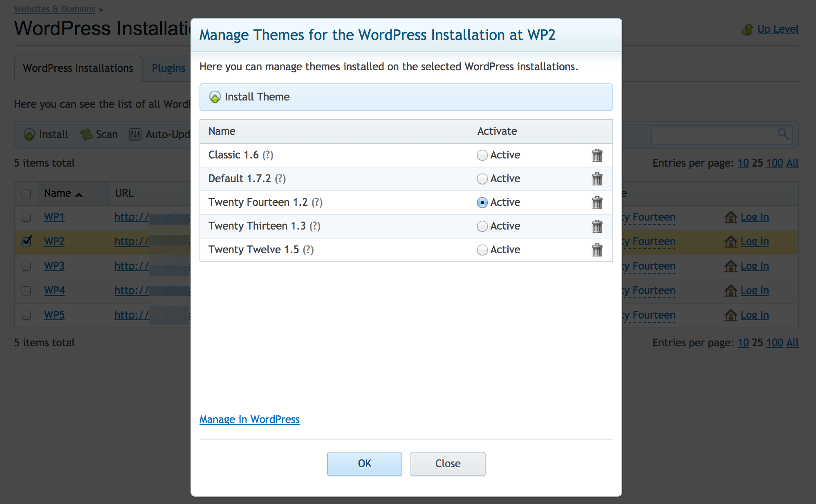Open the Manage in WordPress link

[249, 419]
